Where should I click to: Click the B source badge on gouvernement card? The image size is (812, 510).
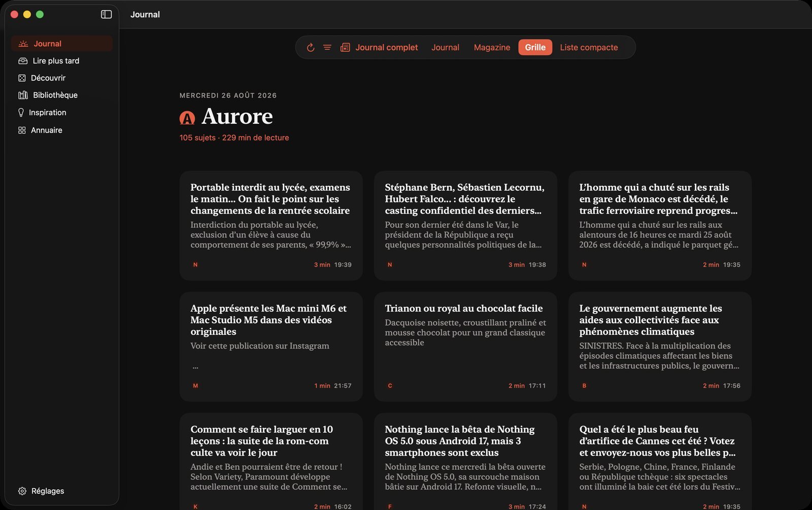pos(584,386)
